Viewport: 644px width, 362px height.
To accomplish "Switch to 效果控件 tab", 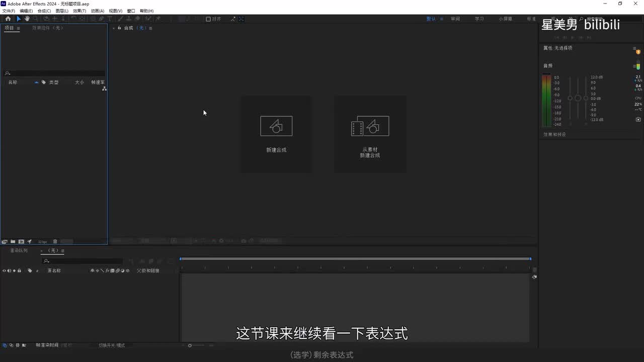I will coord(48,28).
